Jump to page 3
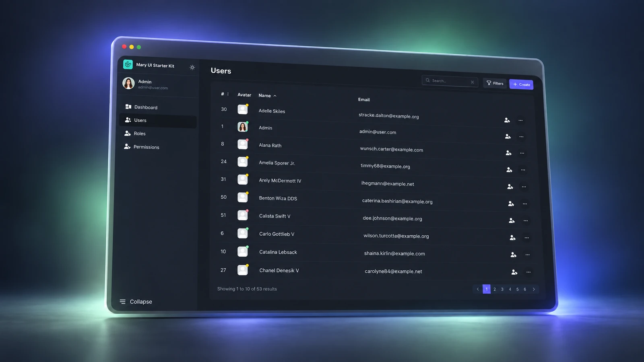Image resolution: width=644 pixels, height=362 pixels. [502, 289]
